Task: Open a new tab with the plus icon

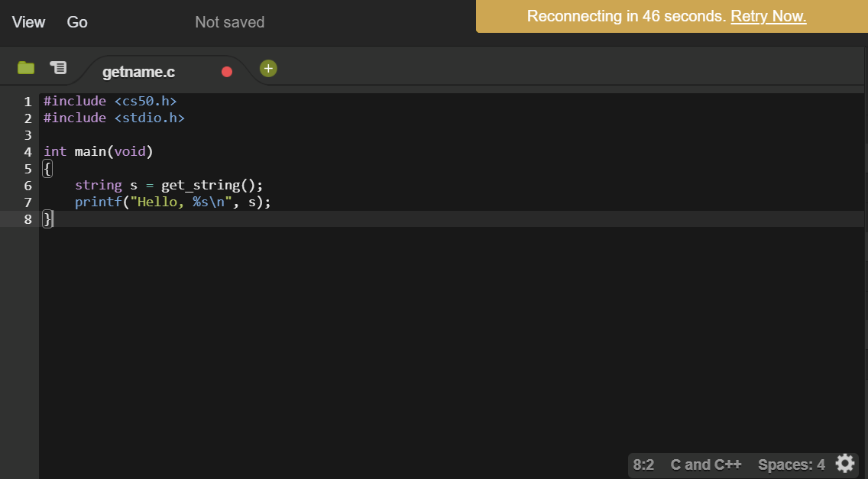Action: [268, 69]
